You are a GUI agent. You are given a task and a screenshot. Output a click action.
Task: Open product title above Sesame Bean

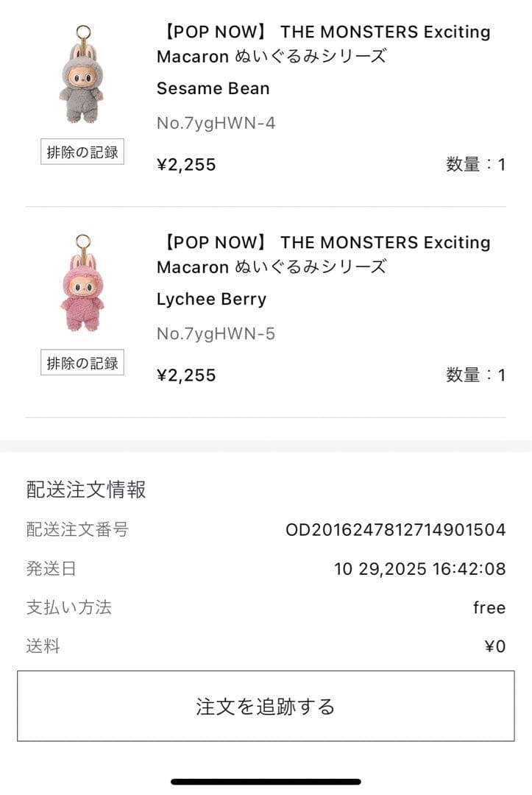pos(323,43)
